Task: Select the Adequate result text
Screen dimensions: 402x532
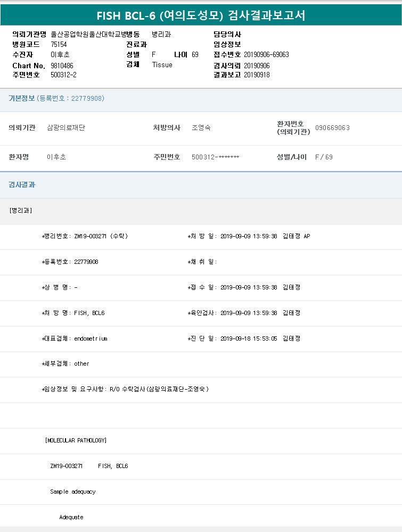Action: pyautogui.click(x=71, y=518)
